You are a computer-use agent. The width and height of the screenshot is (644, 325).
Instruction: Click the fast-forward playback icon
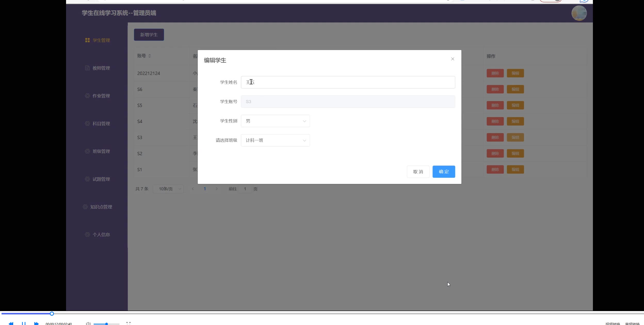click(x=36, y=323)
